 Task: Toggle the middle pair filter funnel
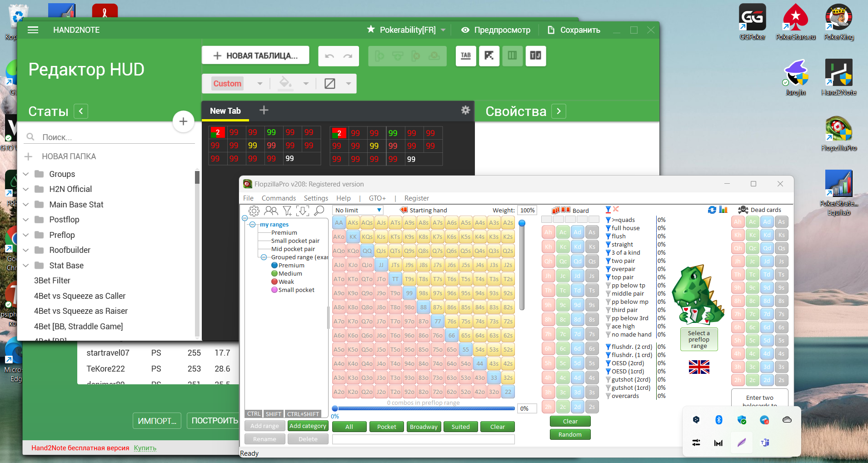click(x=608, y=294)
